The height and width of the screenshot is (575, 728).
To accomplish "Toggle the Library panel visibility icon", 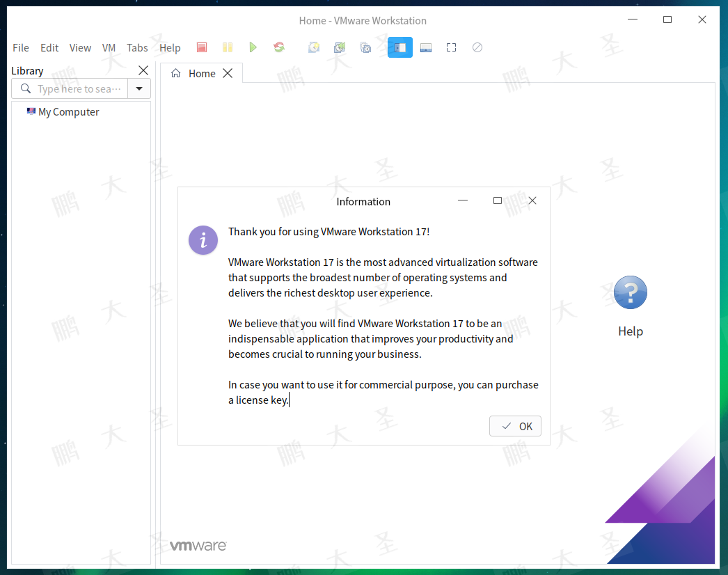I will (399, 47).
